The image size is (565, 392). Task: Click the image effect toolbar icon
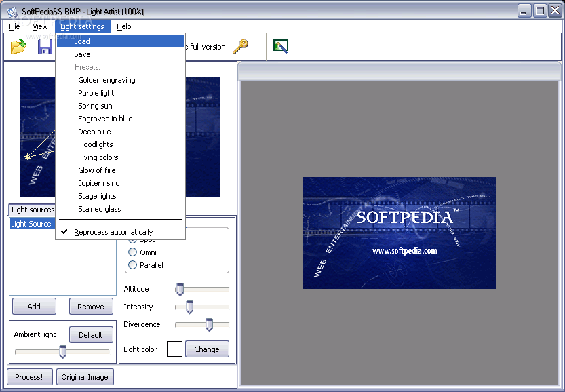point(280,47)
